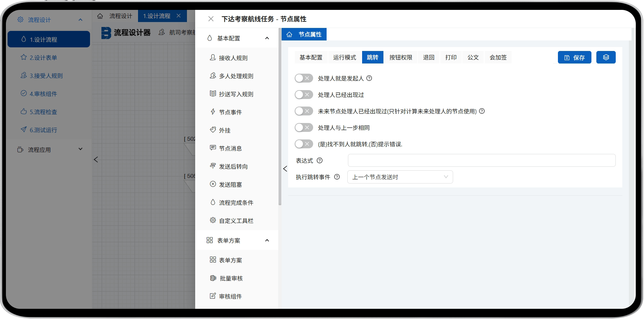Viewport: 644px width, 319px height.
Task: Switch to 运行模式 tab
Action: (x=344, y=57)
